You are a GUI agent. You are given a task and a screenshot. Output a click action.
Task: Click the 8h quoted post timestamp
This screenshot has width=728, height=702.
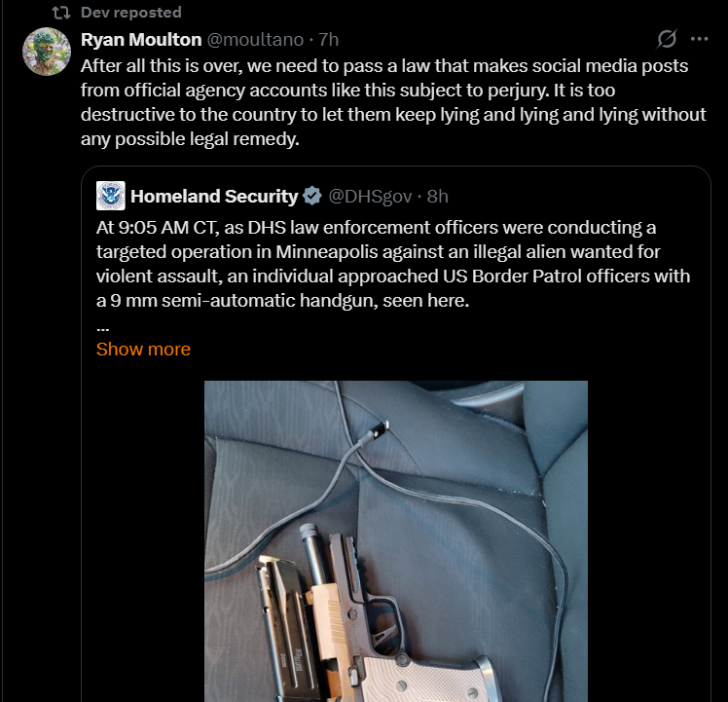437,196
